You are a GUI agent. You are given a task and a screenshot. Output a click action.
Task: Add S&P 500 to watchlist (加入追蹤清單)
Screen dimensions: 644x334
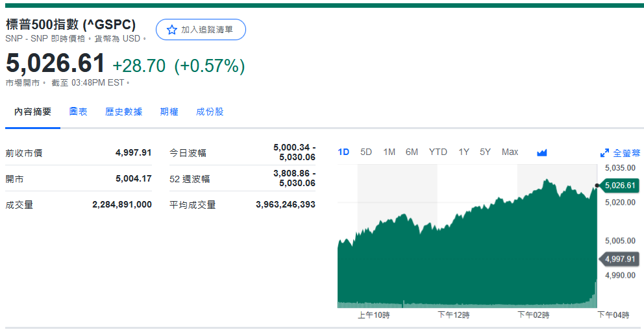[x=201, y=30]
